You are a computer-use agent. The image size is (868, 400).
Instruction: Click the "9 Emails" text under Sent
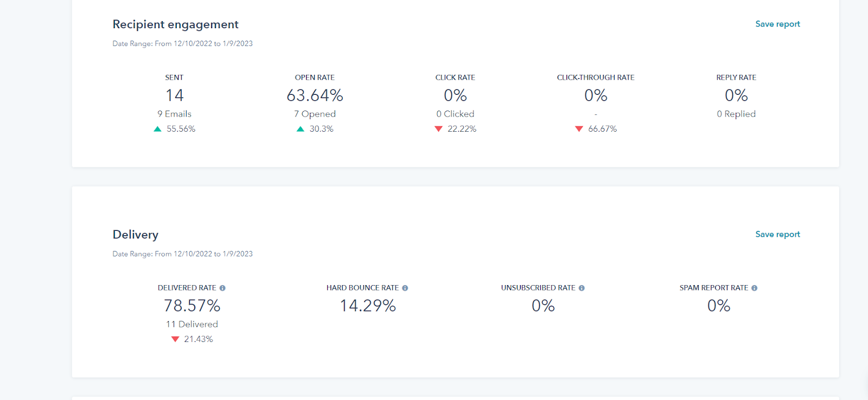click(x=174, y=114)
